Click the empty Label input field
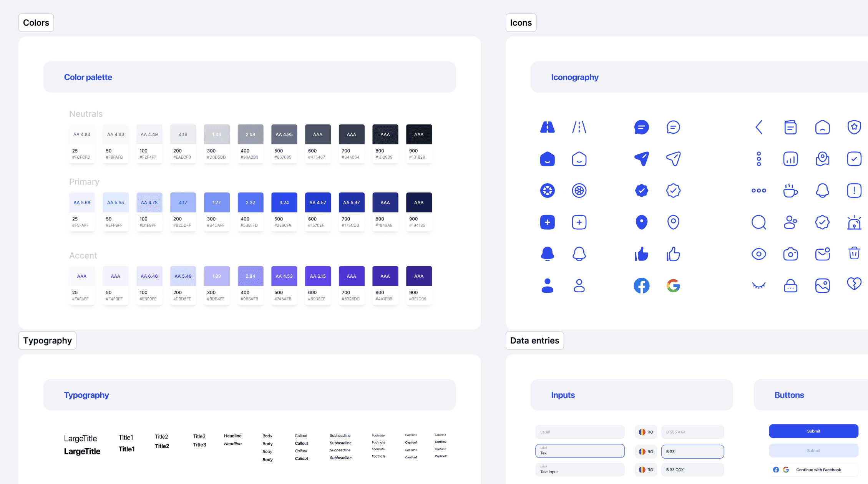Viewport: 868px width, 484px height. tap(580, 432)
